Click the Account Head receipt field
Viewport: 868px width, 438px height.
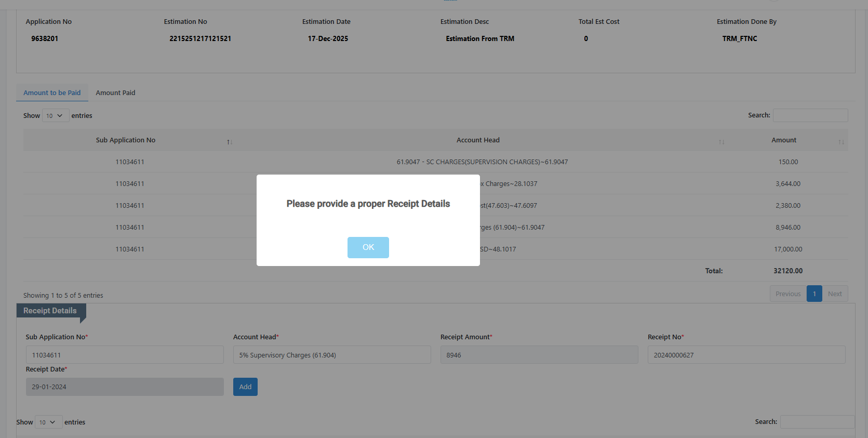pyautogui.click(x=332, y=355)
